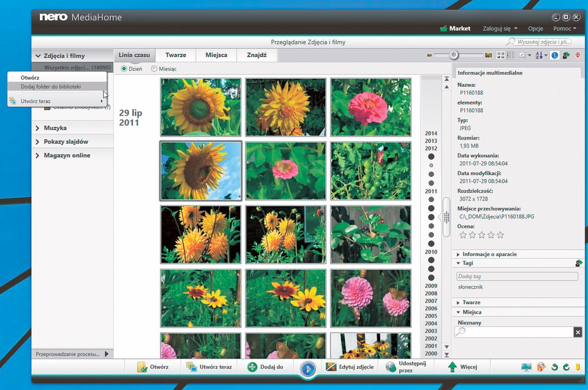Image resolution: width=588 pixels, height=390 pixels.
Task: Click the Udostępnij przez button
Action: (x=407, y=367)
